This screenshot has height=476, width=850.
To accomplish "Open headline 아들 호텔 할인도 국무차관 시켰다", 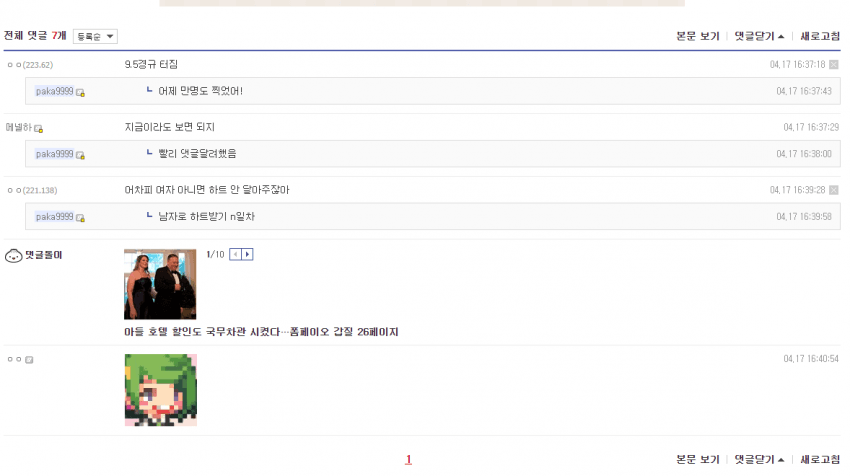I will pyautogui.click(x=261, y=332).
